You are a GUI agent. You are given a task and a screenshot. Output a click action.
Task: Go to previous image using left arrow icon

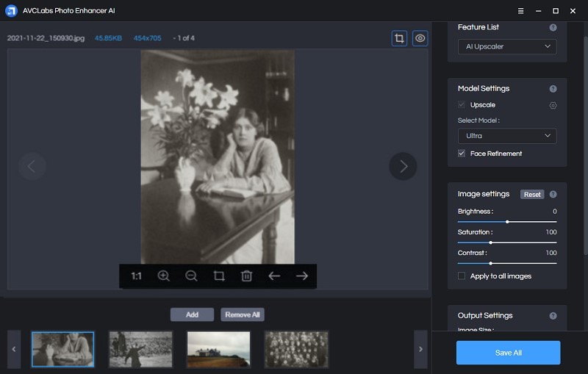click(274, 276)
